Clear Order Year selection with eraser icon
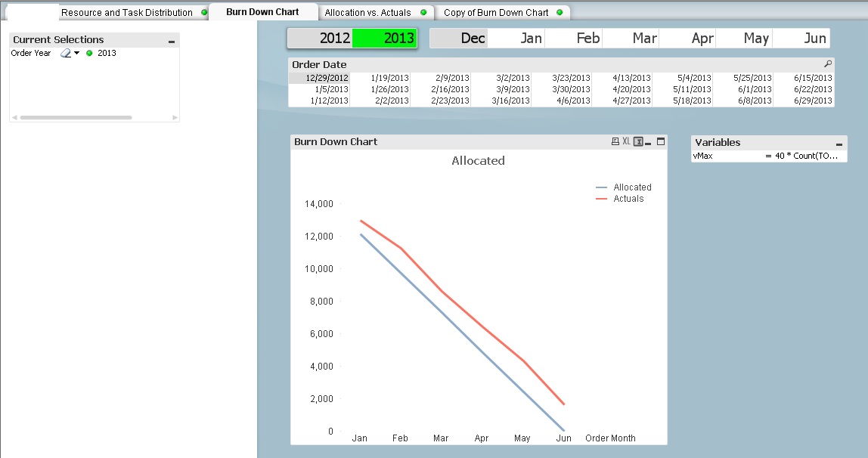The width and height of the screenshot is (868, 458). point(66,53)
